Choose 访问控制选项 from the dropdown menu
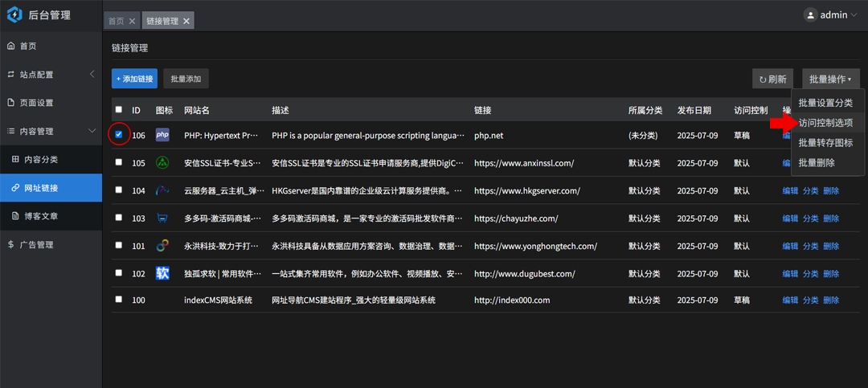 pyautogui.click(x=825, y=123)
